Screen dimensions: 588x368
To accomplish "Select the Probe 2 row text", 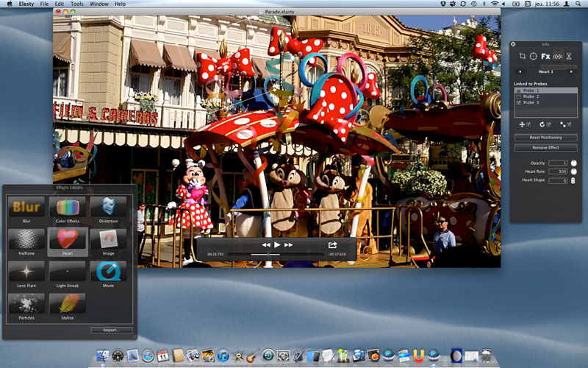I will pos(531,96).
